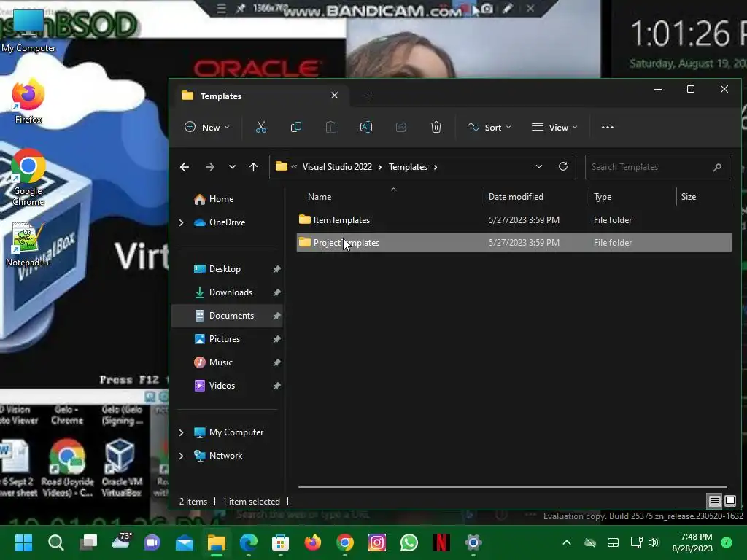Click the Delete trash icon
The image size is (747, 560).
[x=436, y=127]
